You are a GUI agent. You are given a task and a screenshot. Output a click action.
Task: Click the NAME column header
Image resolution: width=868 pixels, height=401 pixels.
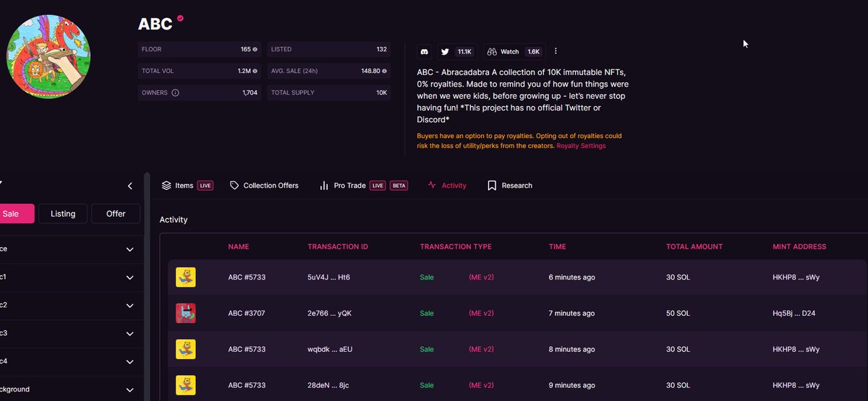pyautogui.click(x=238, y=247)
